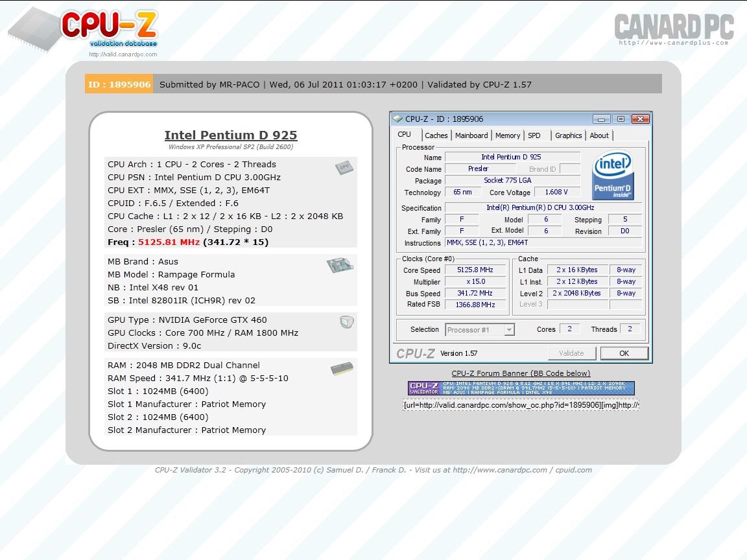Open the About tab
747x560 pixels.
599,135
